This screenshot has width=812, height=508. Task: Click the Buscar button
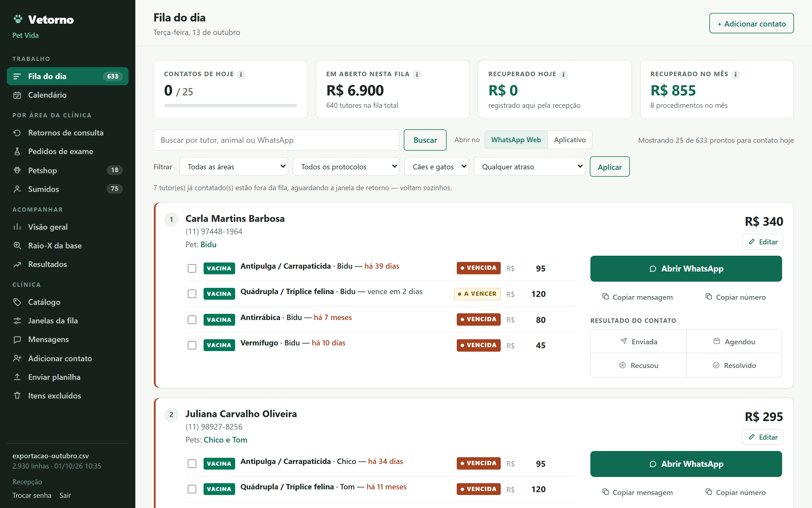pos(425,140)
